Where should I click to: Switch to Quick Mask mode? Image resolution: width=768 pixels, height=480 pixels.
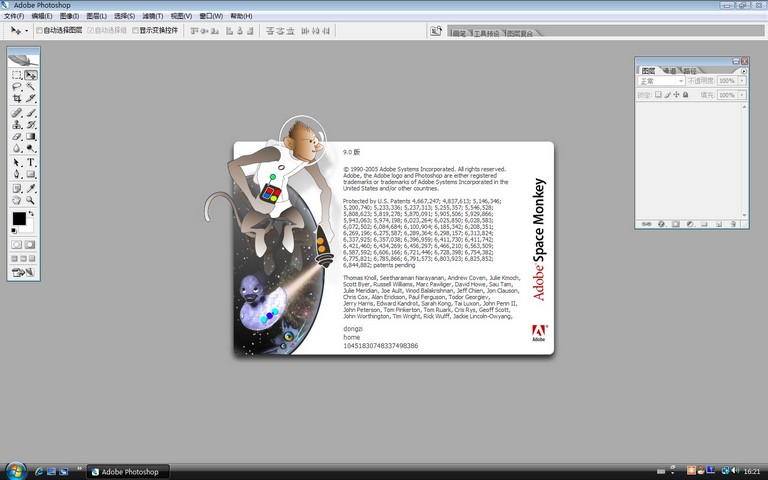tap(30, 244)
